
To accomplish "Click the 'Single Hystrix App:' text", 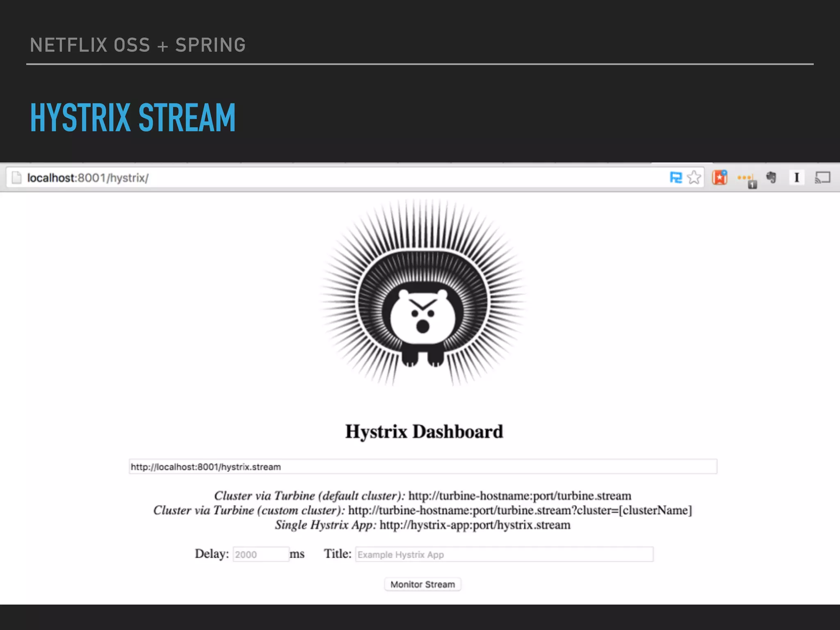I will [x=326, y=525].
